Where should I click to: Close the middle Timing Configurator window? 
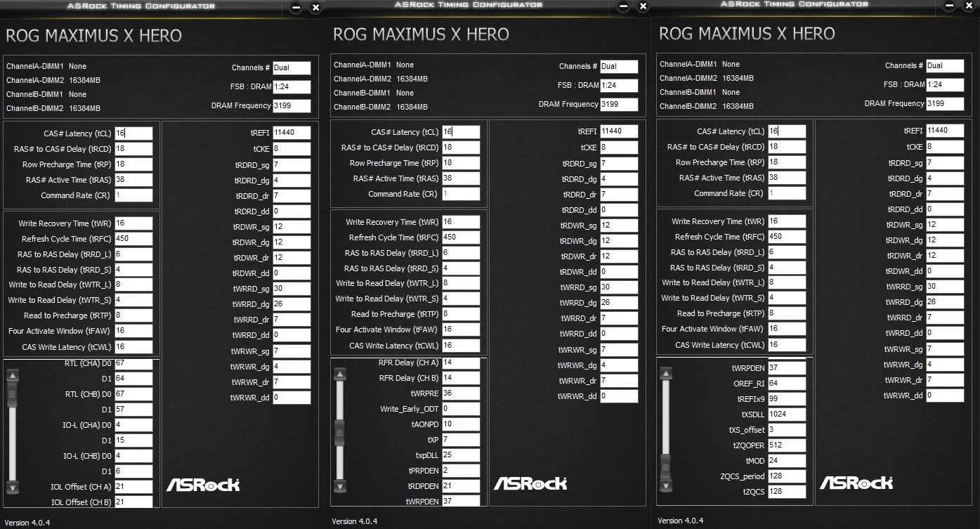click(x=643, y=6)
